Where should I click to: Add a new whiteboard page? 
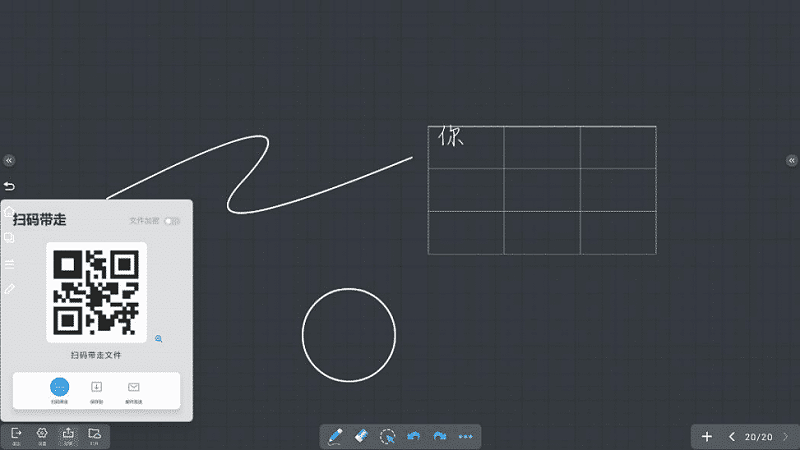[707, 437]
